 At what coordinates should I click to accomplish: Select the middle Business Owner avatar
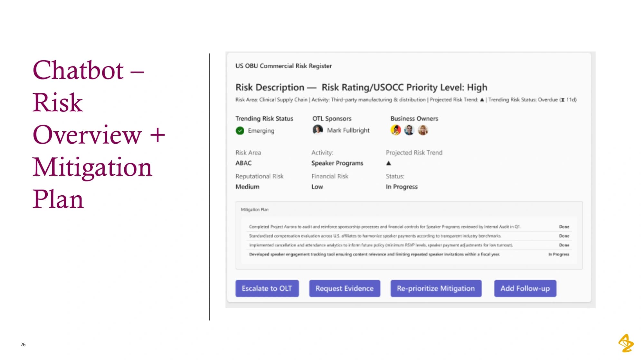tap(409, 130)
